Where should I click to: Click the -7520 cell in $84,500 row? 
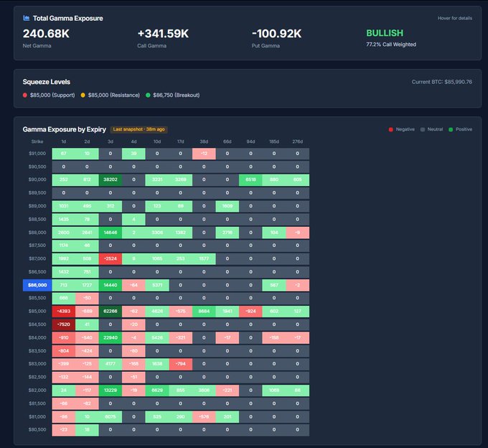point(63,325)
